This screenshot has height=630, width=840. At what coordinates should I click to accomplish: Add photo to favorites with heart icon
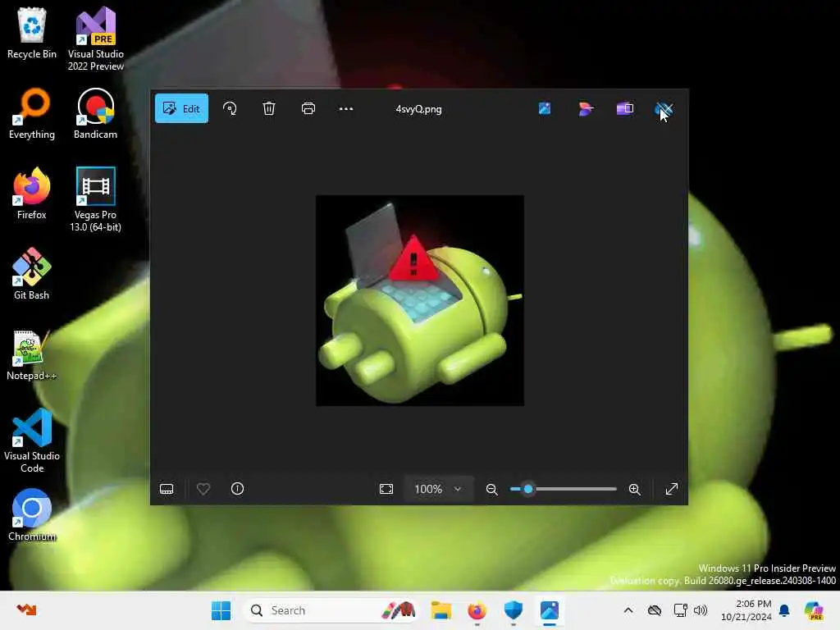click(x=203, y=489)
